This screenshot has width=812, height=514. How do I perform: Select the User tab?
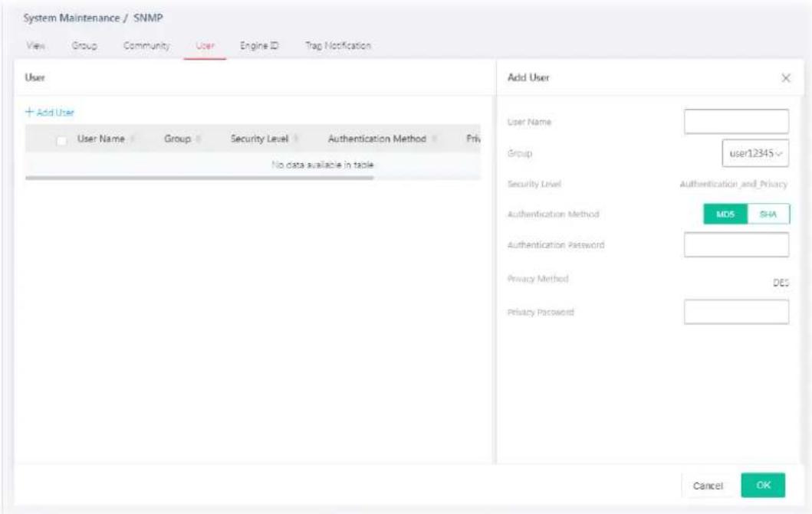tap(205, 45)
